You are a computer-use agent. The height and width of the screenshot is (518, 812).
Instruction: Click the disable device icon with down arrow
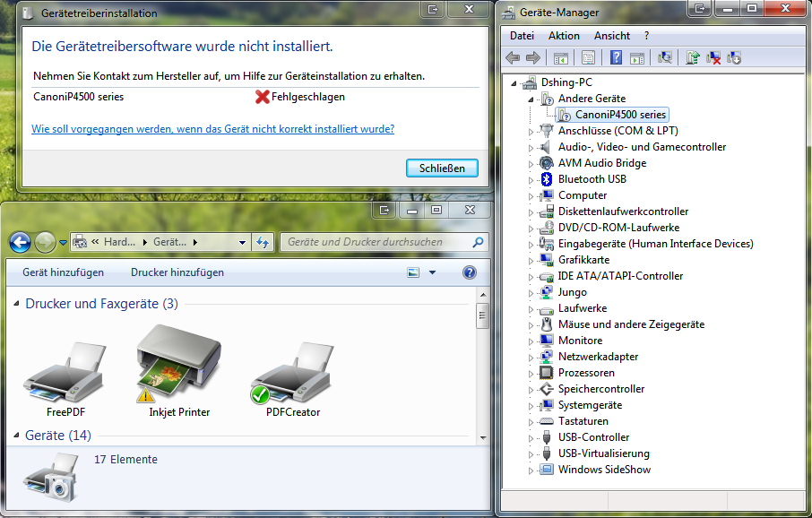(734, 57)
